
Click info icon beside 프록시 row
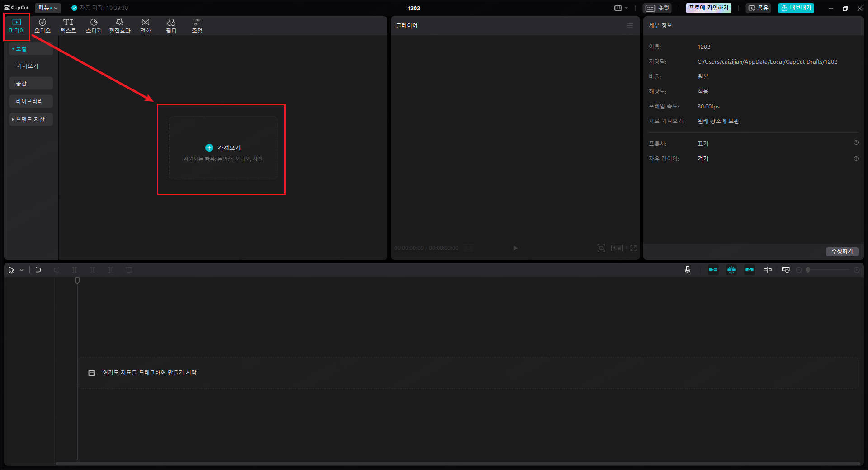pyautogui.click(x=856, y=142)
